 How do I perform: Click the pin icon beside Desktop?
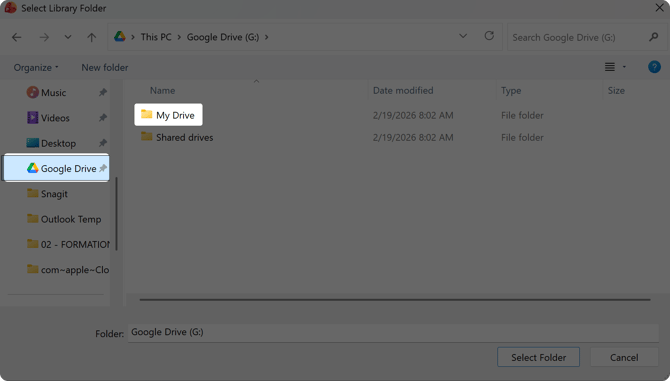[103, 143]
